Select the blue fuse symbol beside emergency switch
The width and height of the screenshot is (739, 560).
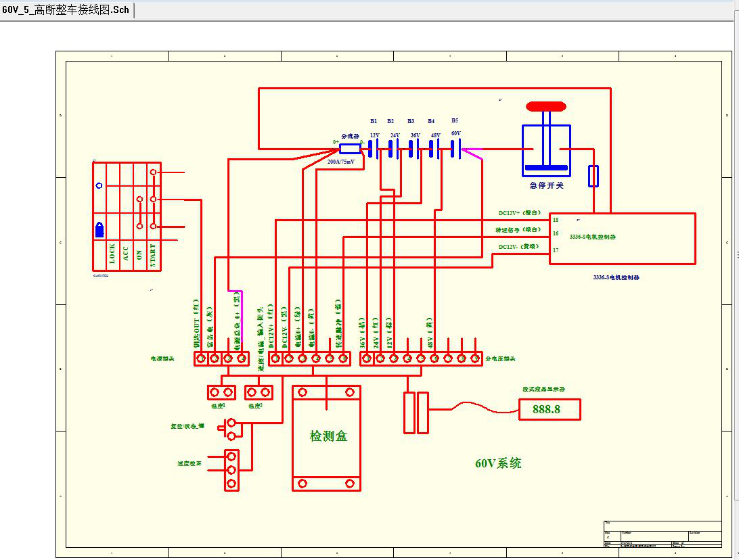click(x=594, y=176)
